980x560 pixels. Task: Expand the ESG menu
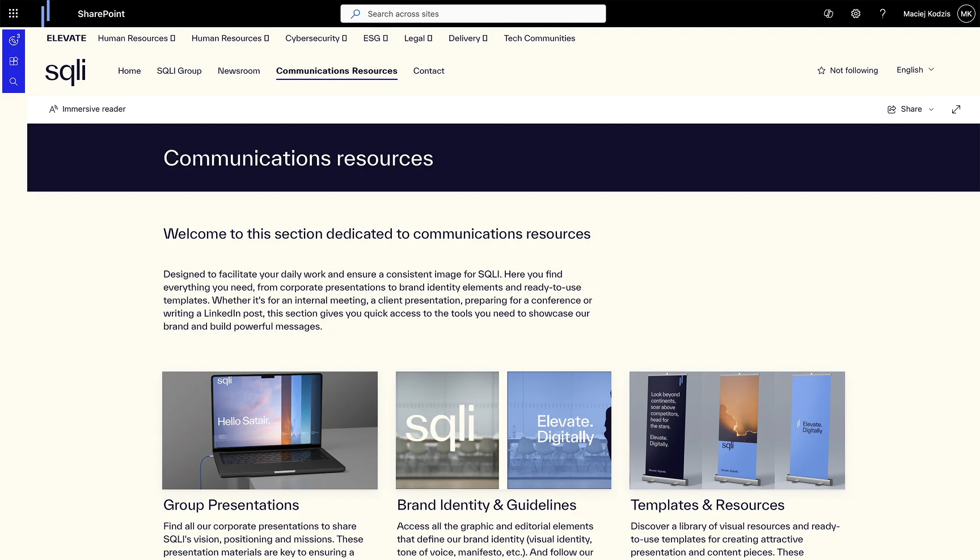click(x=375, y=38)
